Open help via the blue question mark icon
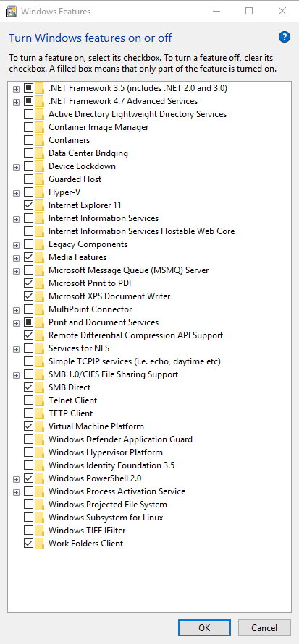299x644 pixels. tap(285, 38)
